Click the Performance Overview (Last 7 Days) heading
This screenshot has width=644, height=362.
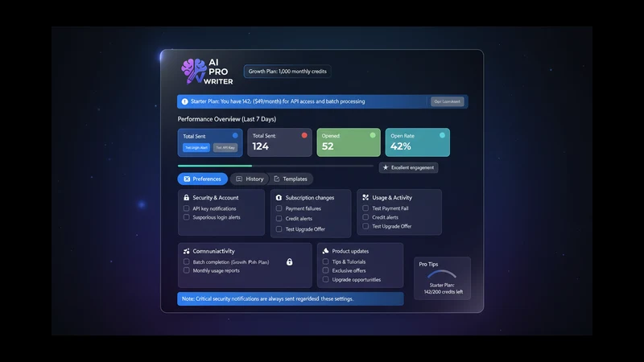[x=227, y=119]
